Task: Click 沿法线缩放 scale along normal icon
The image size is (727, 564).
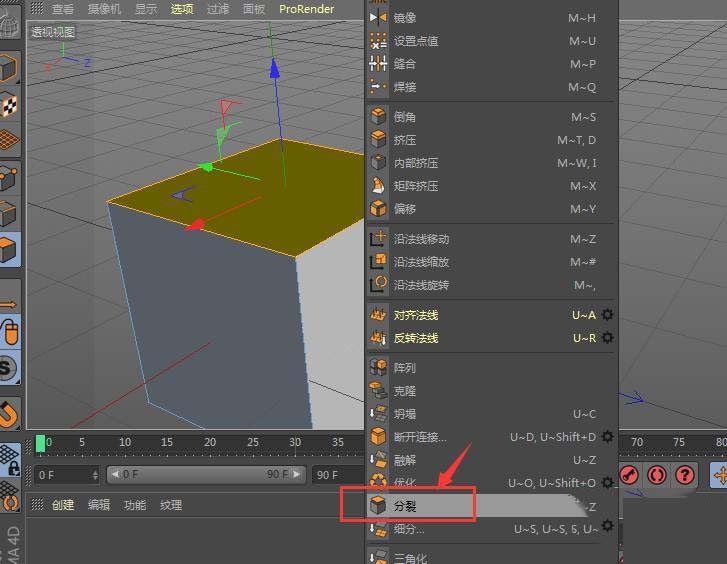Action: [x=378, y=262]
